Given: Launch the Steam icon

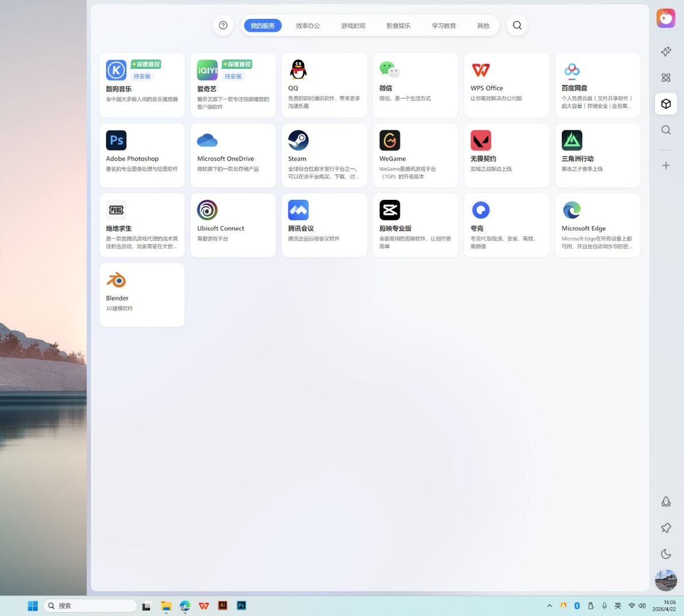Looking at the screenshot, I should pos(298,140).
